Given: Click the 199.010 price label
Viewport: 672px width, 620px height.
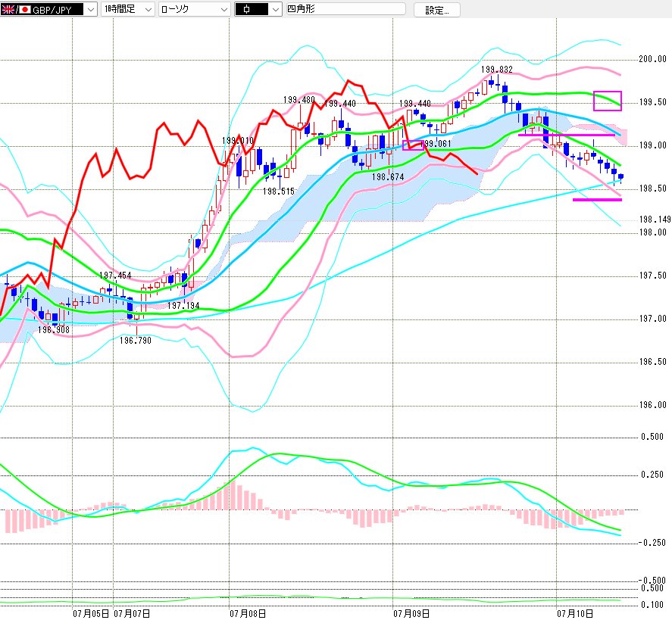Looking at the screenshot, I should click(x=238, y=141).
